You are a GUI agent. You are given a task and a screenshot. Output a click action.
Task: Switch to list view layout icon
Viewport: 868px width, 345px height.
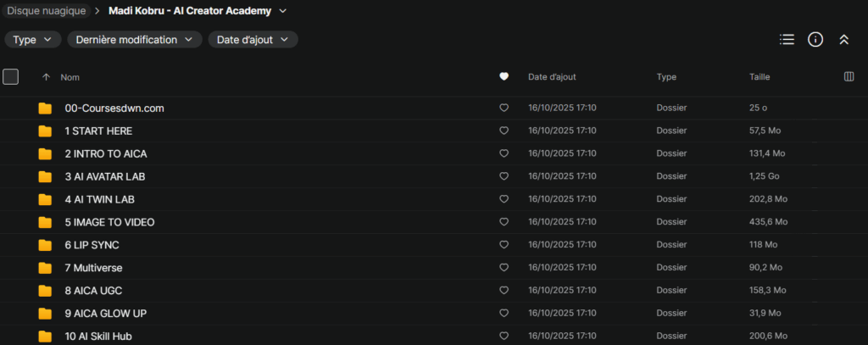[787, 40]
